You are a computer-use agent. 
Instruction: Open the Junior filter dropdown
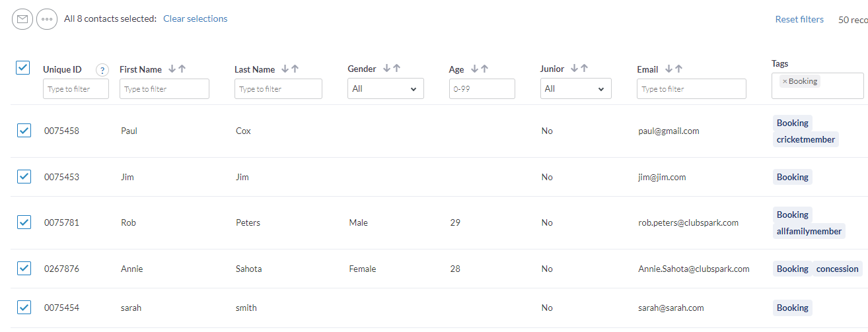coord(576,88)
